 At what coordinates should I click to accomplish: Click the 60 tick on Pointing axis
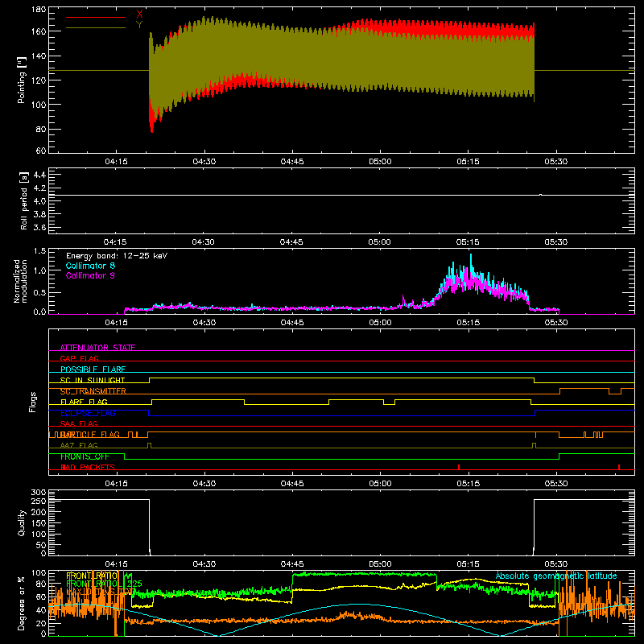pyautogui.click(x=41, y=151)
